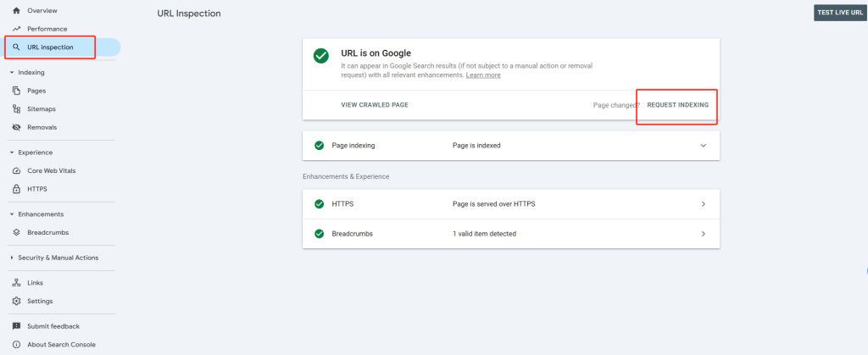Click the Breadcrumbs layers icon in sidebar
Viewport: 868px width, 355px height.
pos(16,232)
